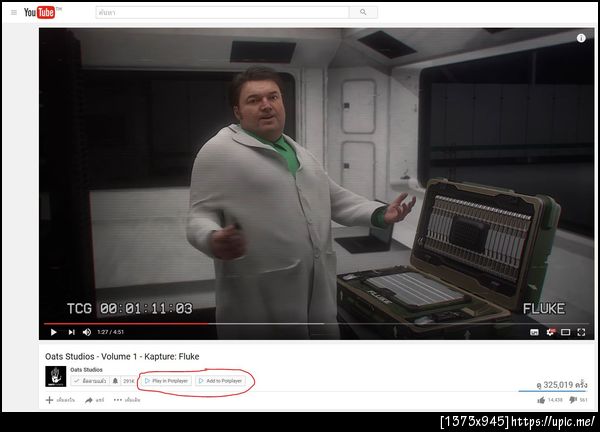Click the video title text
600x432 pixels.
click(x=122, y=357)
